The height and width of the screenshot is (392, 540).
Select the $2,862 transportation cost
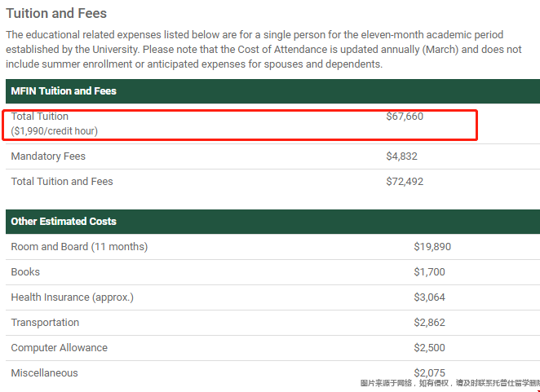pos(429,323)
